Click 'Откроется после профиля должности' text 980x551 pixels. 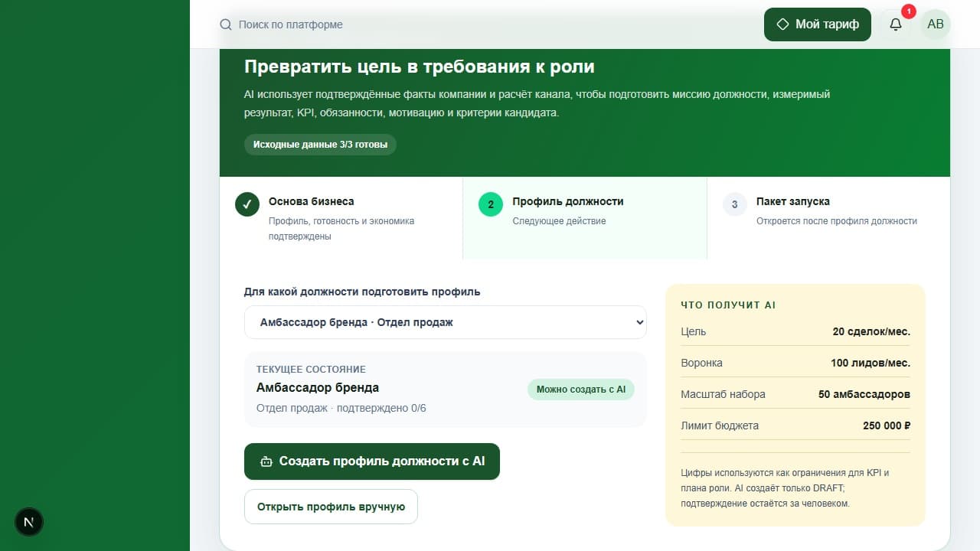(837, 221)
